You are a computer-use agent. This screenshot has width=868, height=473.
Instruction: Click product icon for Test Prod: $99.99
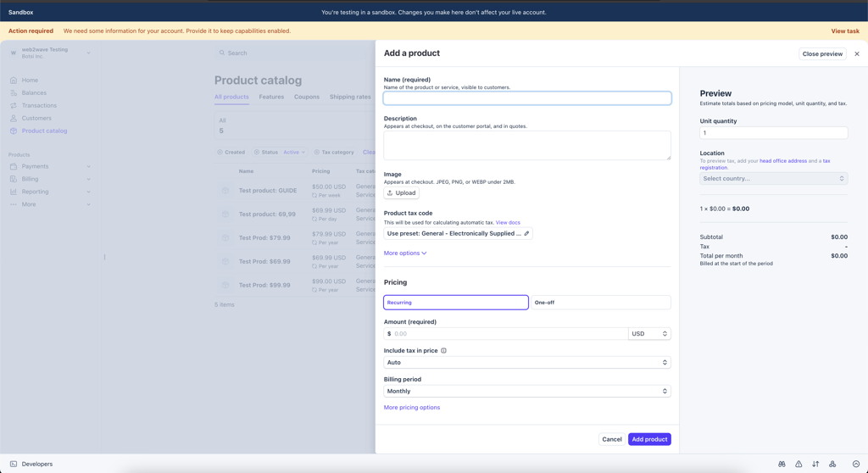(225, 285)
